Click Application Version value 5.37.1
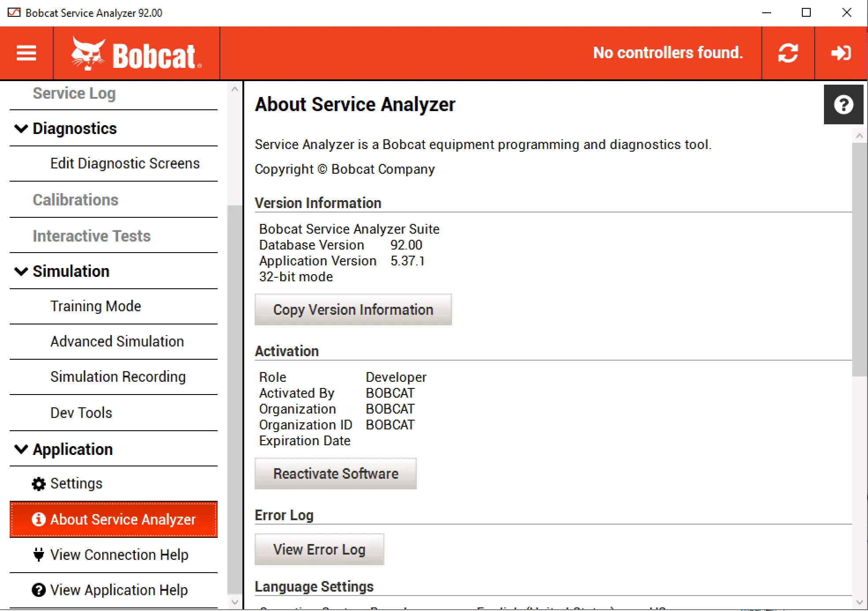Screen dimensions: 868x611 pyautogui.click(x=408, y=261)
